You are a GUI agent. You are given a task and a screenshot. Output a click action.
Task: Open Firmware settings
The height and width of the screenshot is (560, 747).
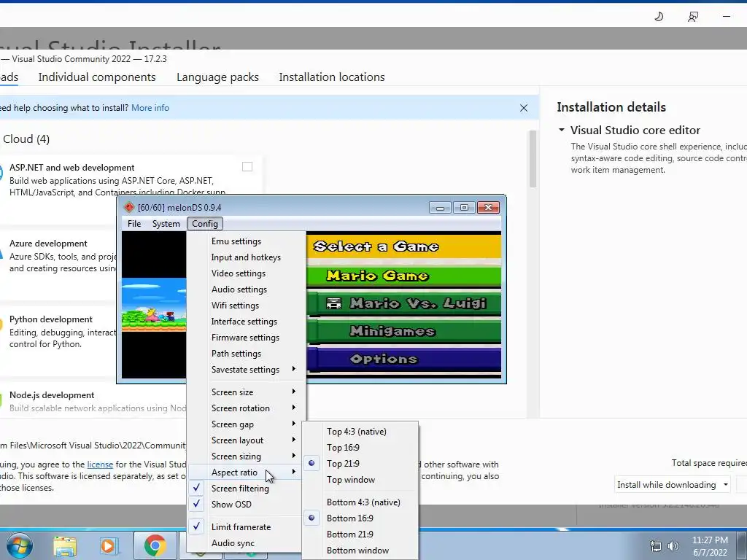(245, 337)
